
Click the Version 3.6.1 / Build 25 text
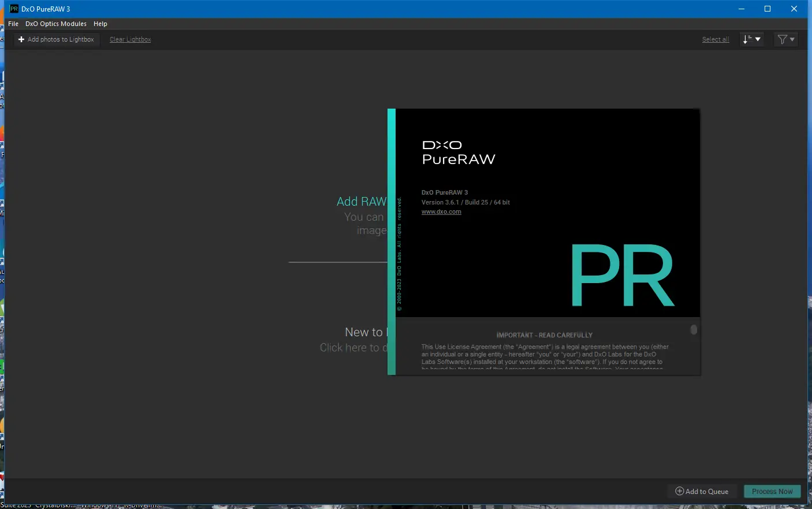465,202
